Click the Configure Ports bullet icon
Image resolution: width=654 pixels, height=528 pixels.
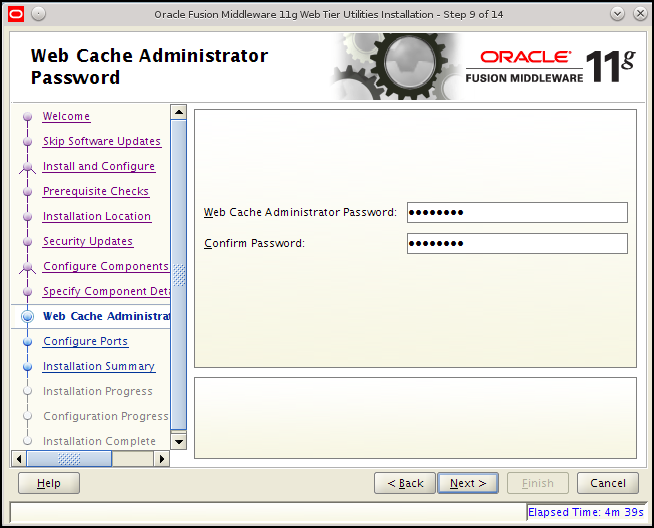28,342
